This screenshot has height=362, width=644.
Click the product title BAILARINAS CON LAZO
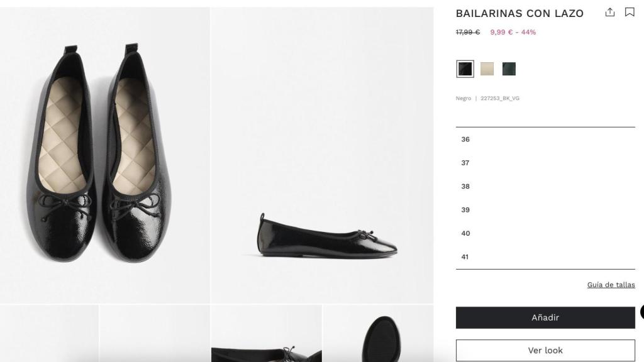tap(518, 13)
